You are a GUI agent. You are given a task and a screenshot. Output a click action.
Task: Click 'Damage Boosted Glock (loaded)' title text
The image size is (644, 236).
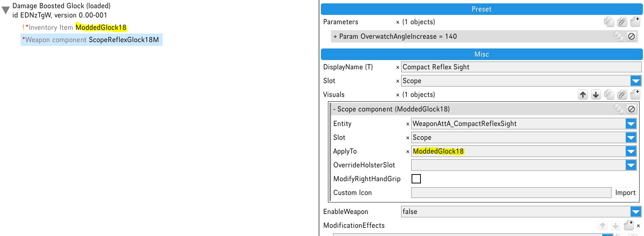click(x=62, y=6)
